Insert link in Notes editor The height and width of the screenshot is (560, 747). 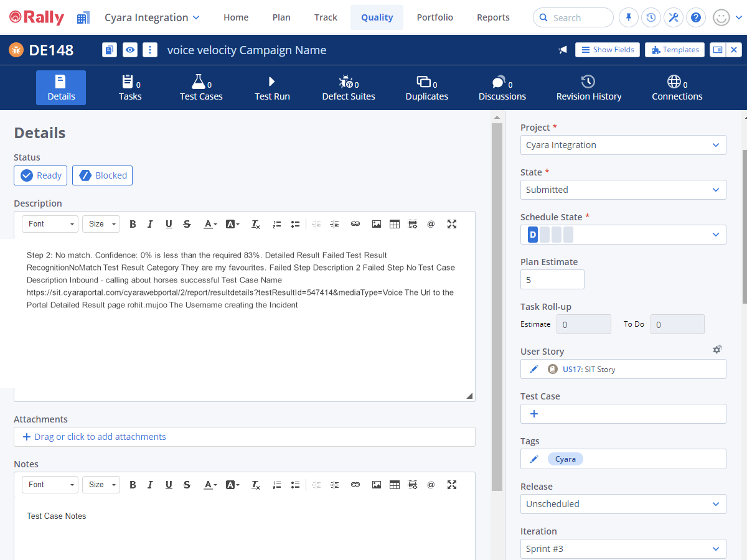point(355,485)
